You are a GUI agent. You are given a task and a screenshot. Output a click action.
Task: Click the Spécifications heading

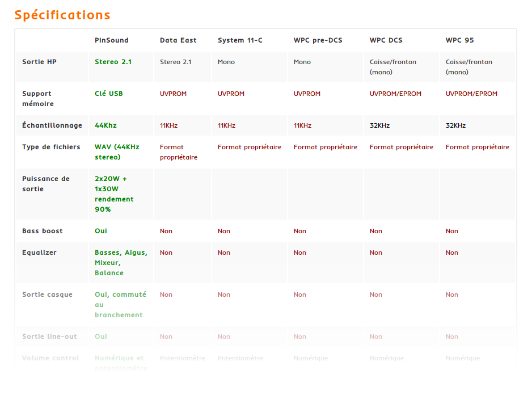[x=62, y=15]
